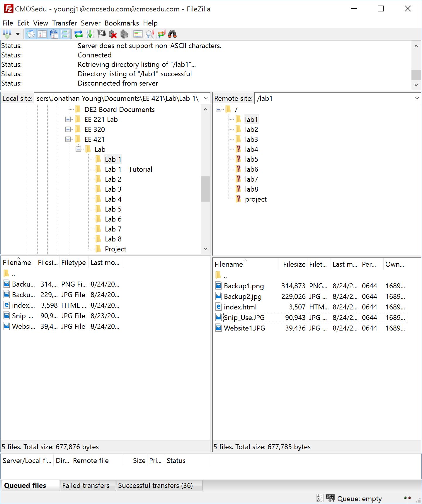Click the binoculars file search icon

(x=172, y=34)
